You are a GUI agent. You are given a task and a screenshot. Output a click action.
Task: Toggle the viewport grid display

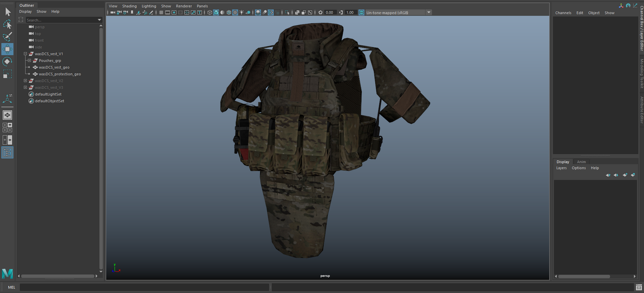click(x=161, y=12)
